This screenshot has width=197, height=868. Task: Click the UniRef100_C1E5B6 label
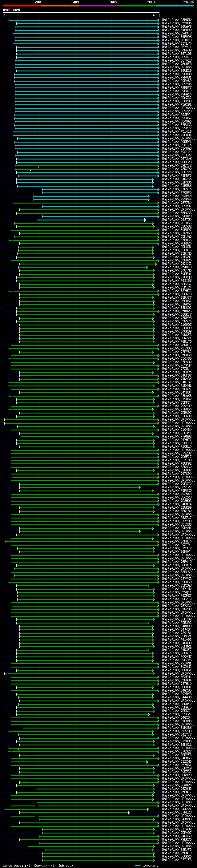(x=176, y=186)
